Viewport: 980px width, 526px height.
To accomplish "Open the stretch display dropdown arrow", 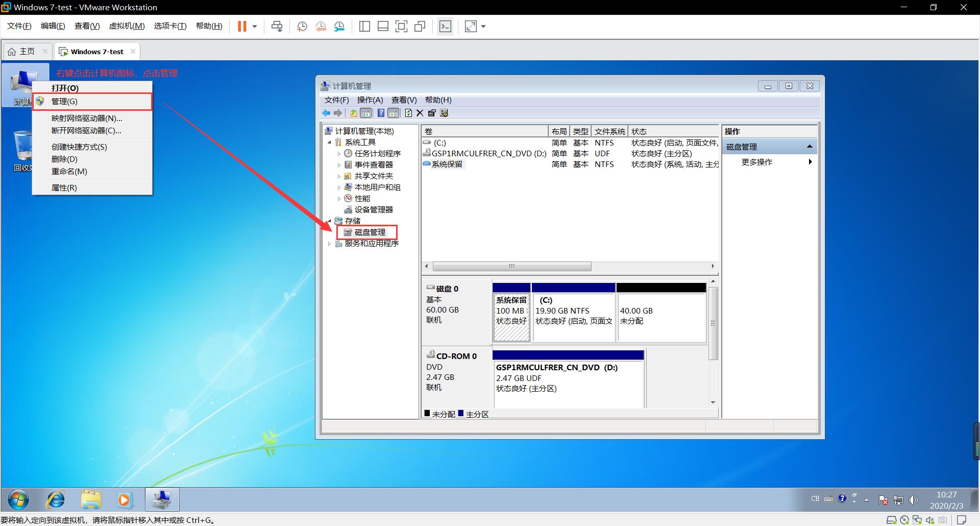I will click(x=483, y=26).
